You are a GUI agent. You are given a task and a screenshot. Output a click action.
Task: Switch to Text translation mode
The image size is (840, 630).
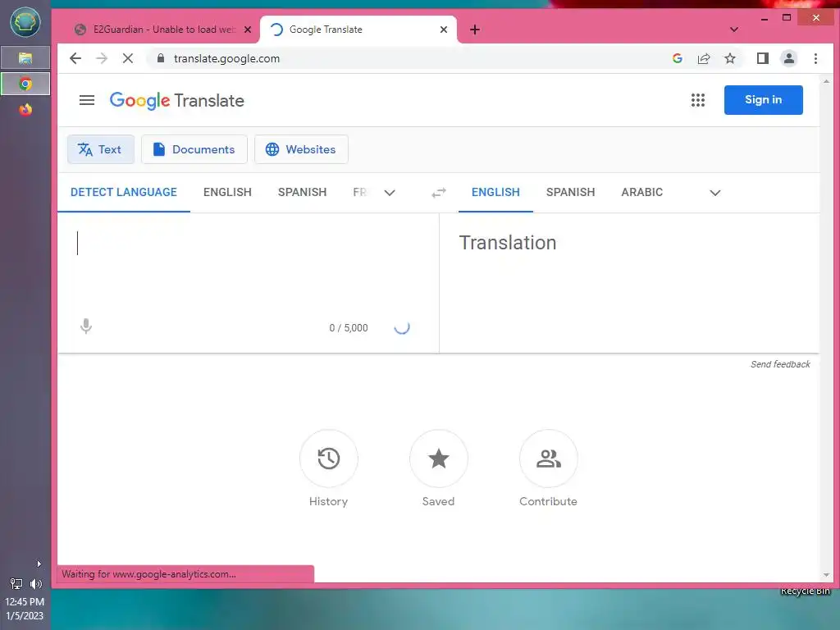coord(100,149)
